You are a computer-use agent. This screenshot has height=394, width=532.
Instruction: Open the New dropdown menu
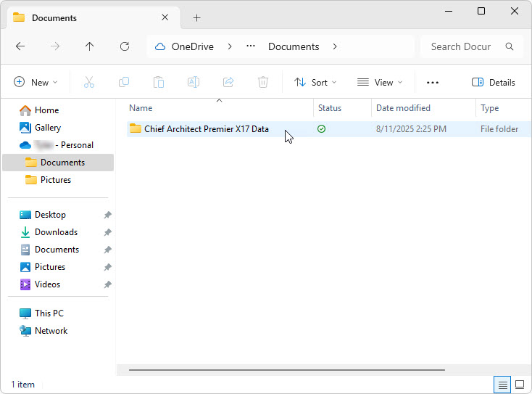[36, 83]
